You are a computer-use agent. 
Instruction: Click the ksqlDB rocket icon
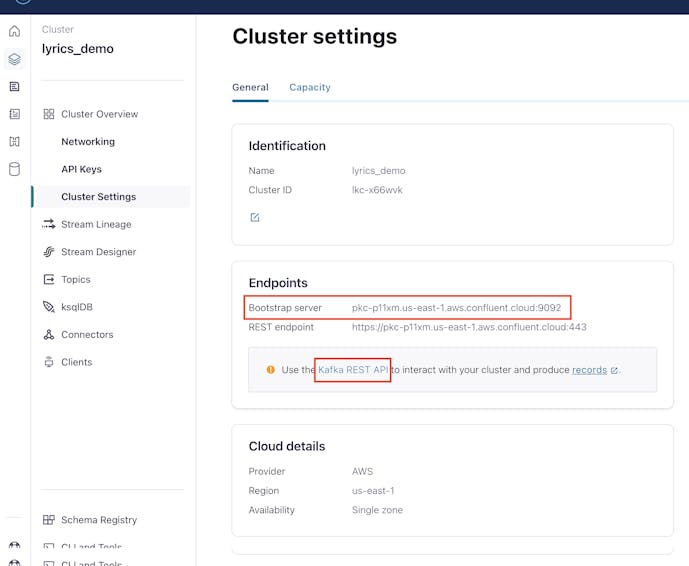click(49, 307)
